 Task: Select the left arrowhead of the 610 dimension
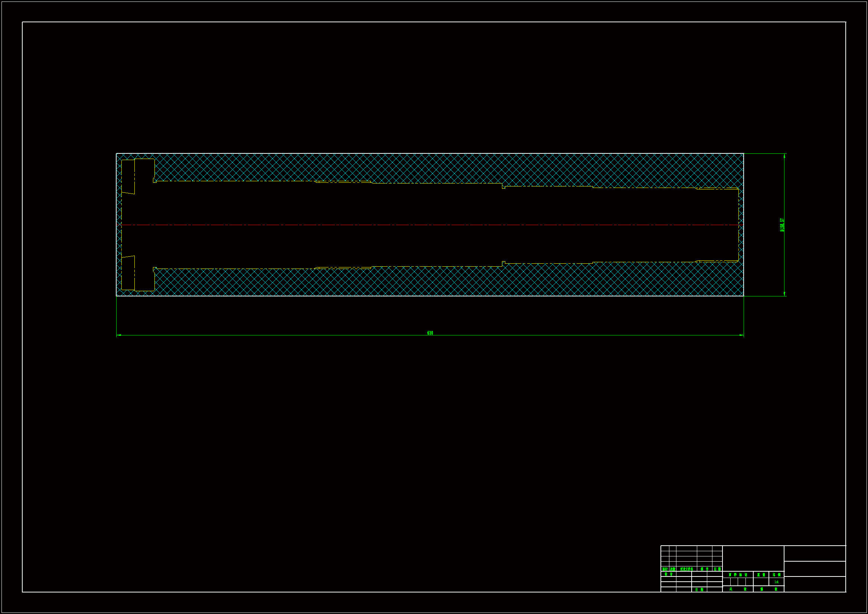point(118,335)
